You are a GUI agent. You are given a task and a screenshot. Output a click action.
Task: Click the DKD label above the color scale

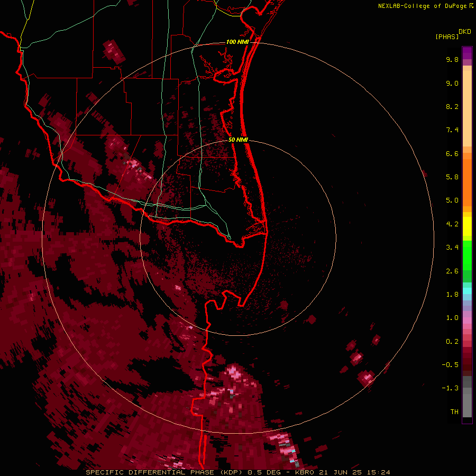click(x=465, y=32)
